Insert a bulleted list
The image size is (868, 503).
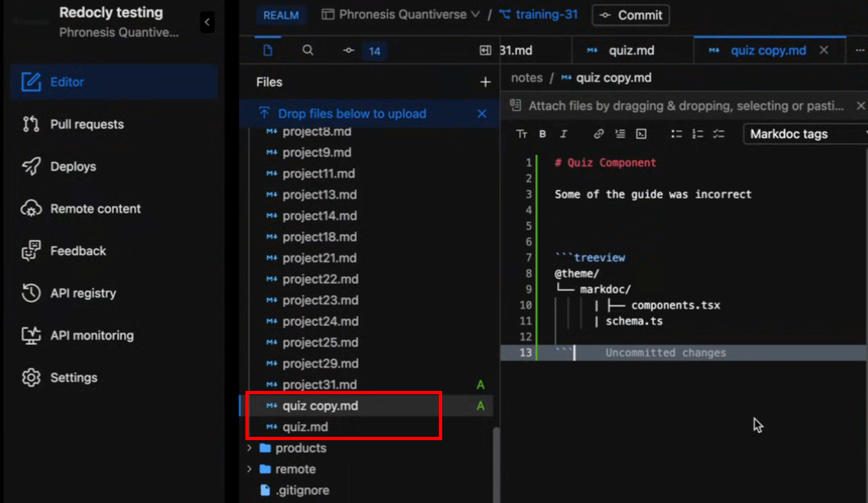click(676, 134)
